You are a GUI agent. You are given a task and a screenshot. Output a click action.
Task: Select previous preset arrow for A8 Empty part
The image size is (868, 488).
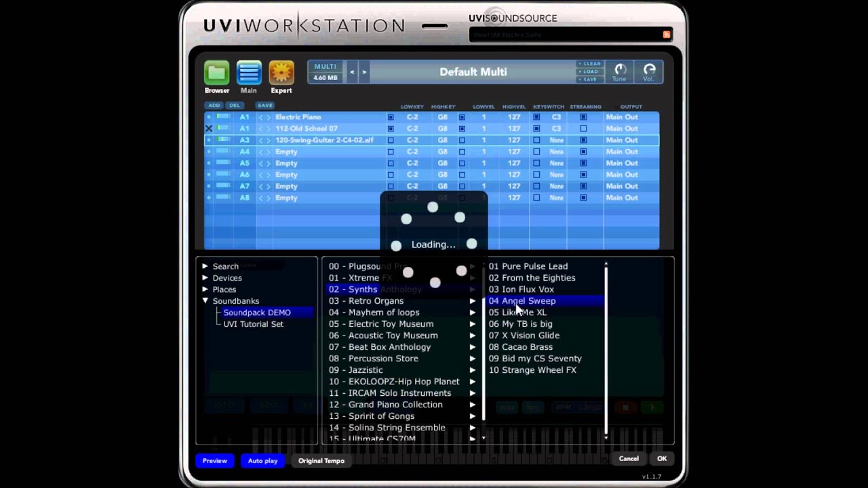click(260, 198)
